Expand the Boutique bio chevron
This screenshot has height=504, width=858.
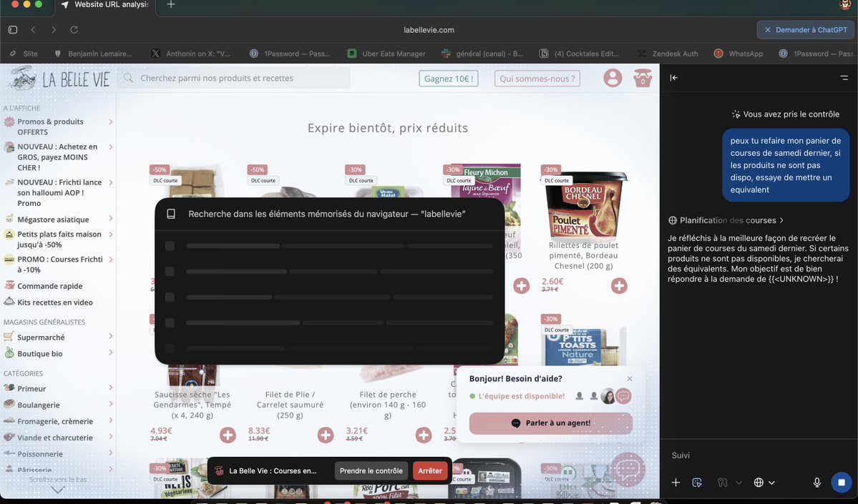110,352
